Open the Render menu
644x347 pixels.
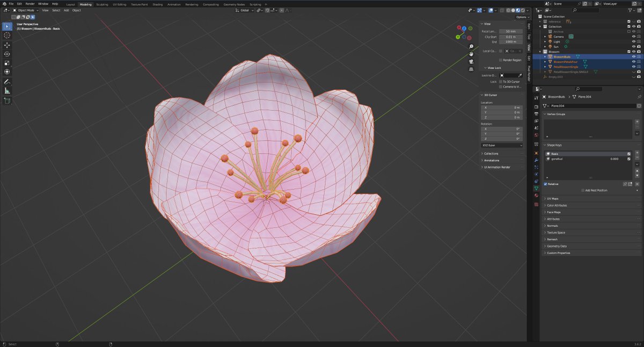pos(30,4)
